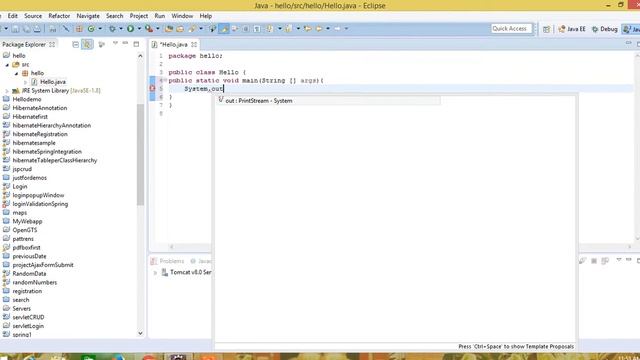Click the Open Type toolbar icon
The height and width of the screenshot is (360, 640).
pyautogui.click(x=169, y=29)
